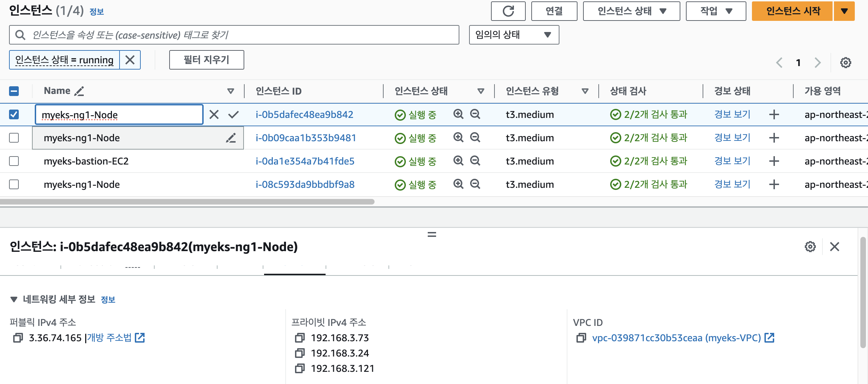Click zoom-out filter icon on first row
This screenshot has width=868, height=384.
pyautogui.click(x=475, y=114)
